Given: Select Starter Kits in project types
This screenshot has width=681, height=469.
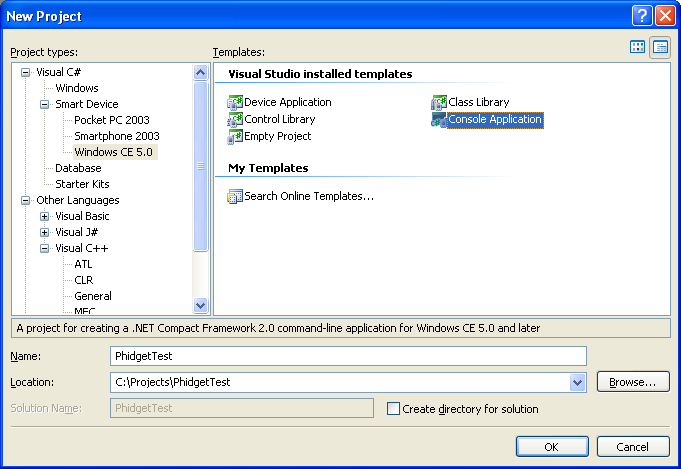Looking at the screenshot, I should [82, 184].
